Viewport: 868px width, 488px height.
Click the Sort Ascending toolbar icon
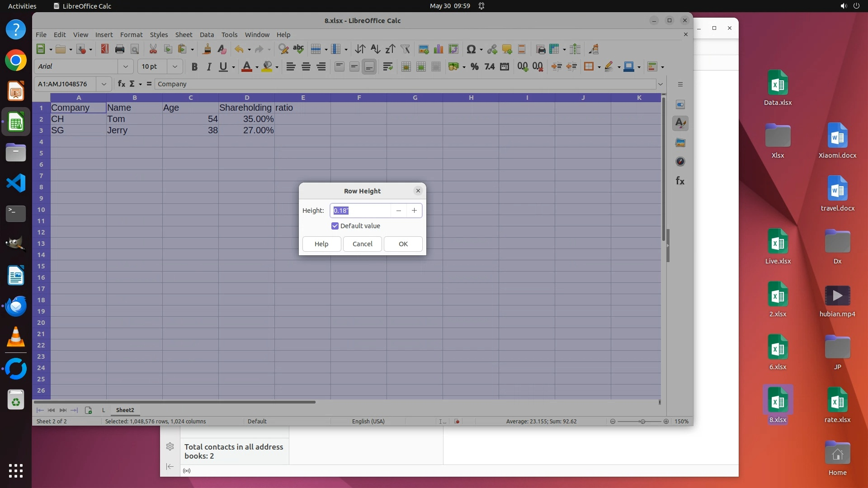[x=375, y=49]
